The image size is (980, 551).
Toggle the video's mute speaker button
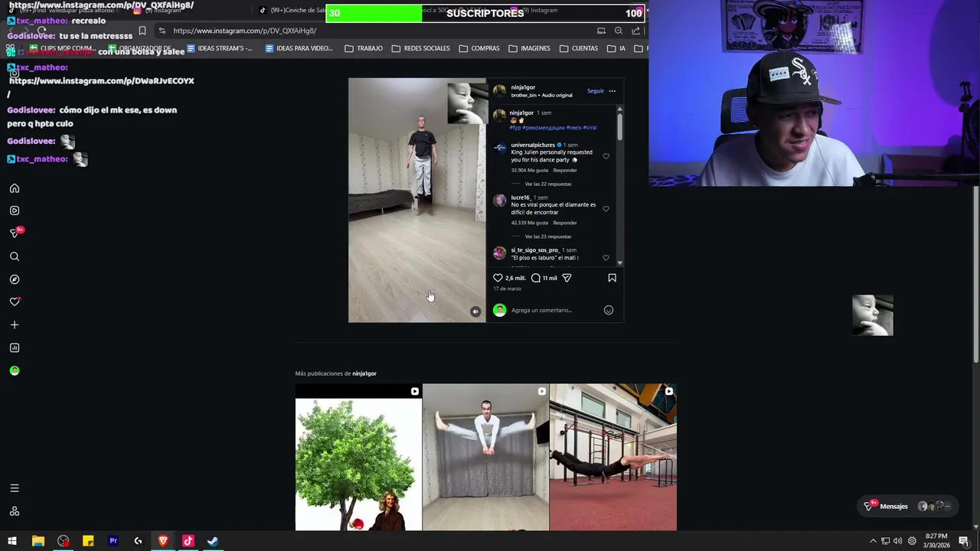475,311
